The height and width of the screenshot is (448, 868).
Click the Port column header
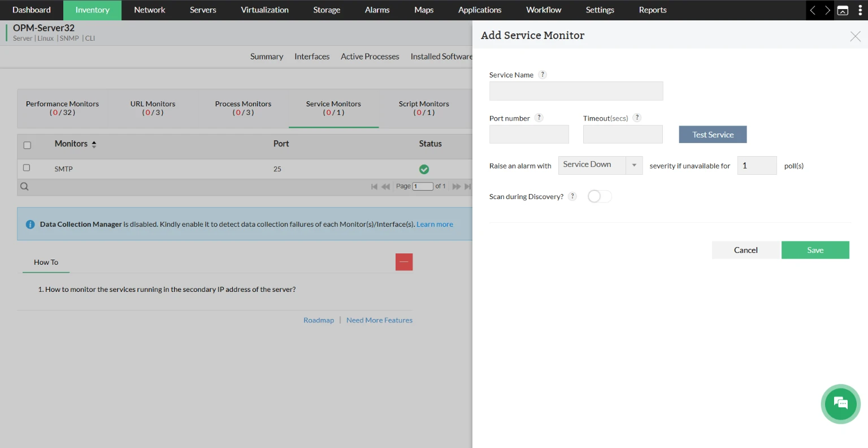[281, 144]
